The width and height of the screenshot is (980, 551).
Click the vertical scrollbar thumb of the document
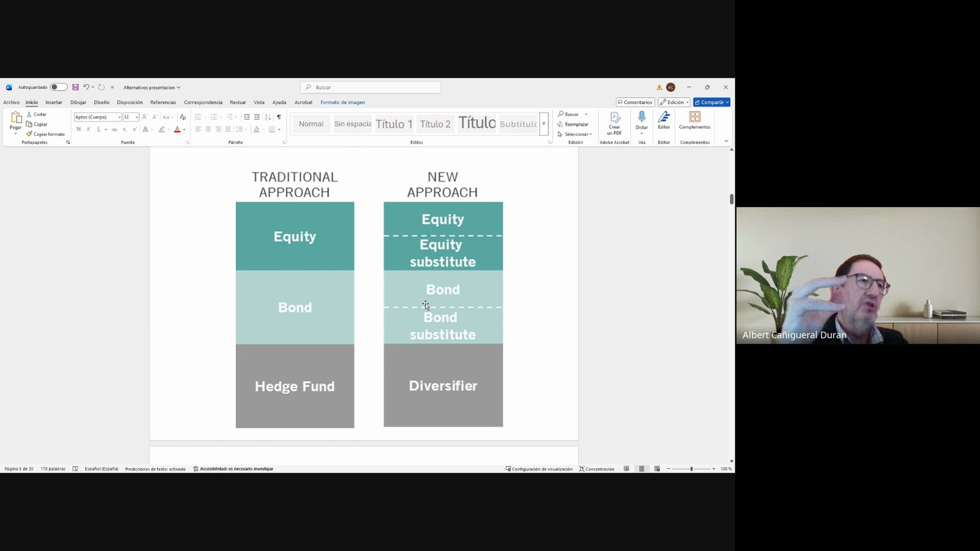pos(731,199)
